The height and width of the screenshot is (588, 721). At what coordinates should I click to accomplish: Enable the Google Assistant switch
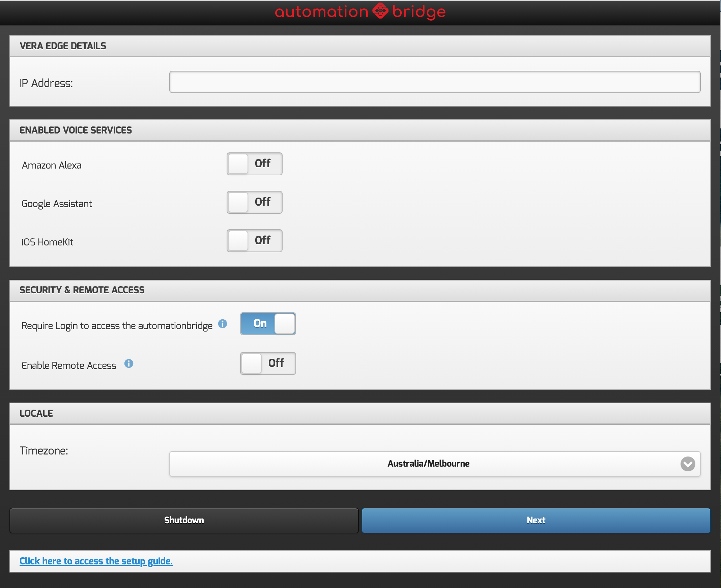[254, 202]
